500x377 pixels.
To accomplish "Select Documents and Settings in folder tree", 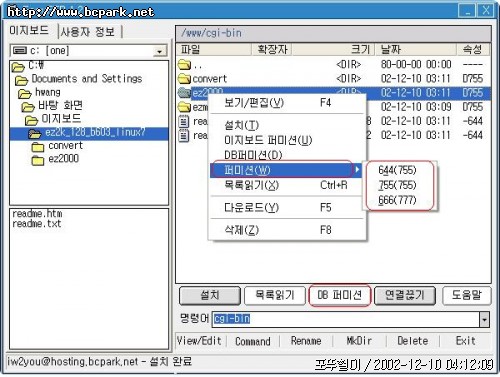I will 87,79.
